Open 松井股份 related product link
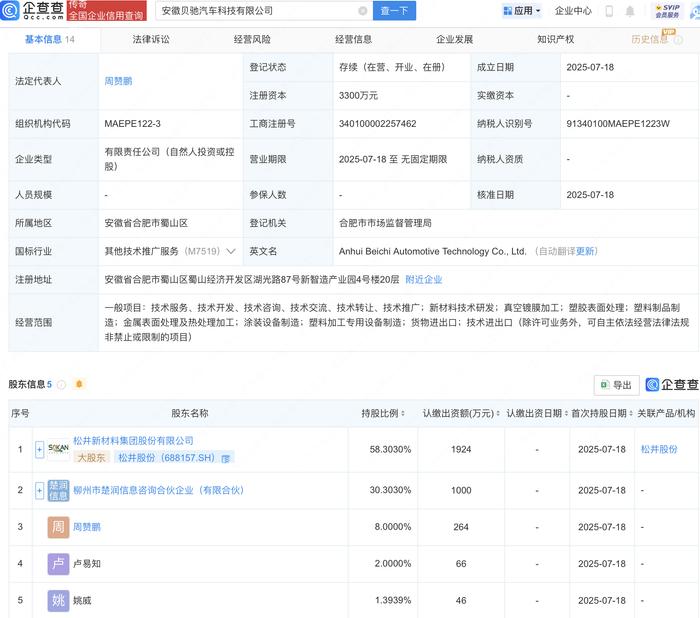 pyautogui.click(x=659, y=449)
